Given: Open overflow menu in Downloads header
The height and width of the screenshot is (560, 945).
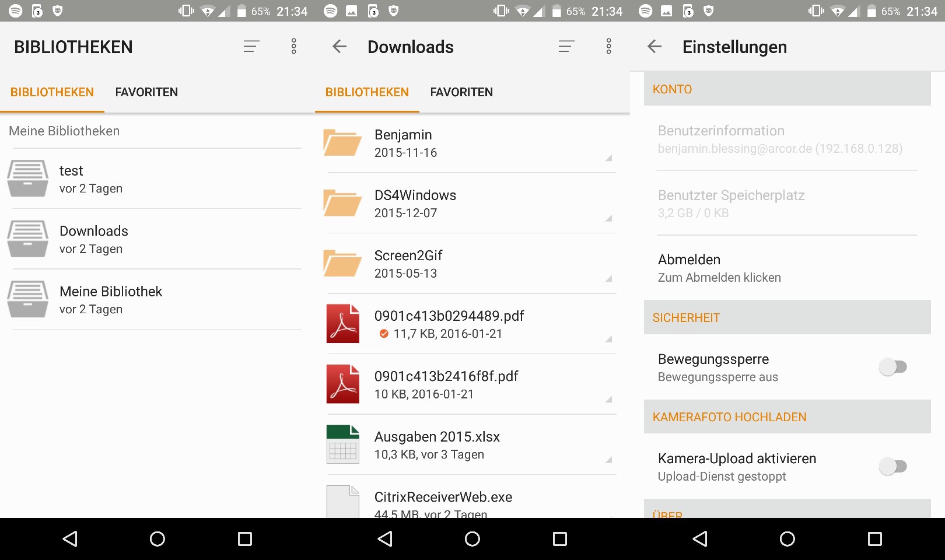Looking at the screenshot, I should (608, 47).
